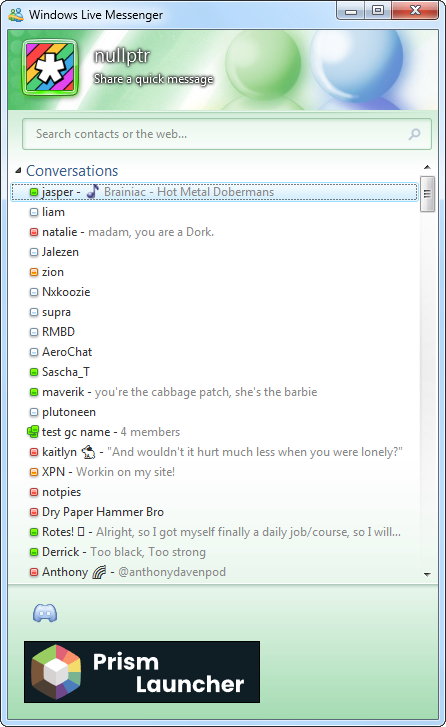The image size is (446, 727).
Task: Open the Discord icon at the bottom
Action: pos(45,613)
